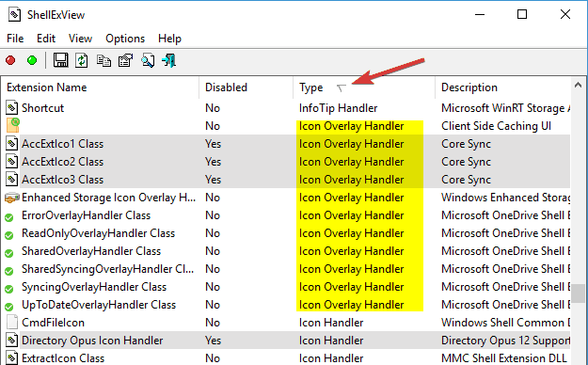The height and width of the screenshot is (365, 588).
Task: Click Directory Opus 12 Support description
Action: (x=506, y=341)
